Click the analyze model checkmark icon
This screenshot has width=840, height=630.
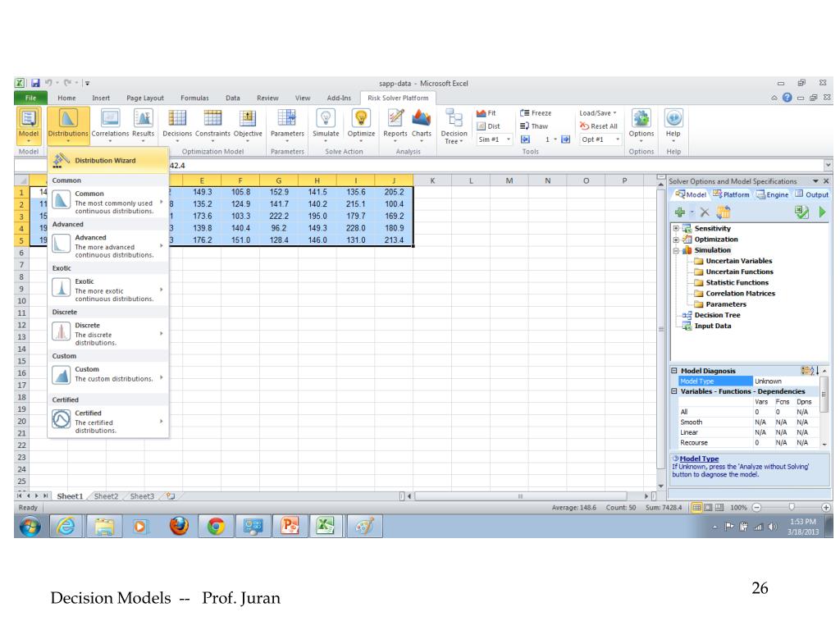[801, 212]
